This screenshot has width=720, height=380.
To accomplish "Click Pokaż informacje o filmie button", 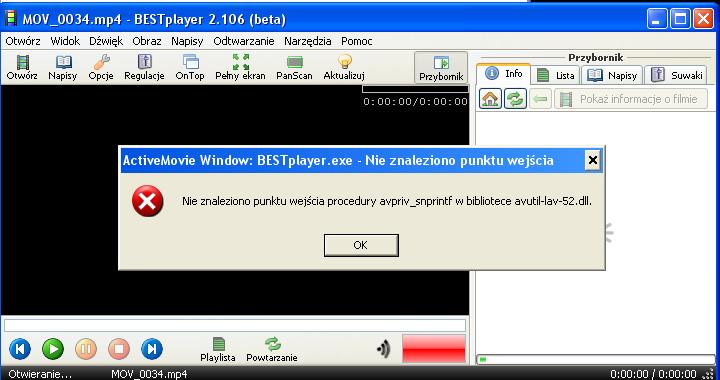I will (x=631, y=99).
